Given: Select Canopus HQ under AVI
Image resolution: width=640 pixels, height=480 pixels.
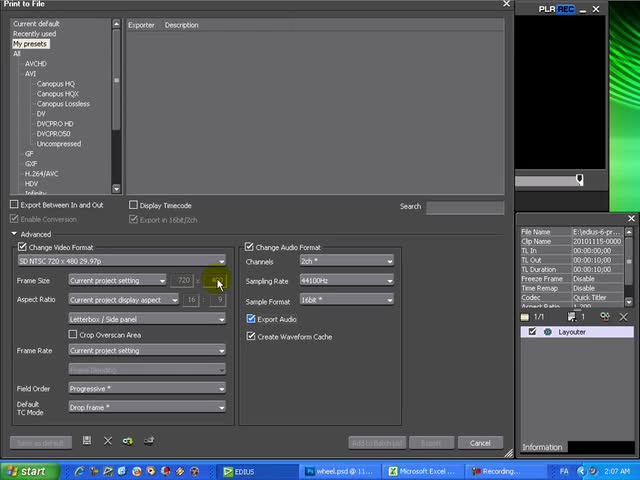Looking at the screenshot, I should click(x=56, y=84).
